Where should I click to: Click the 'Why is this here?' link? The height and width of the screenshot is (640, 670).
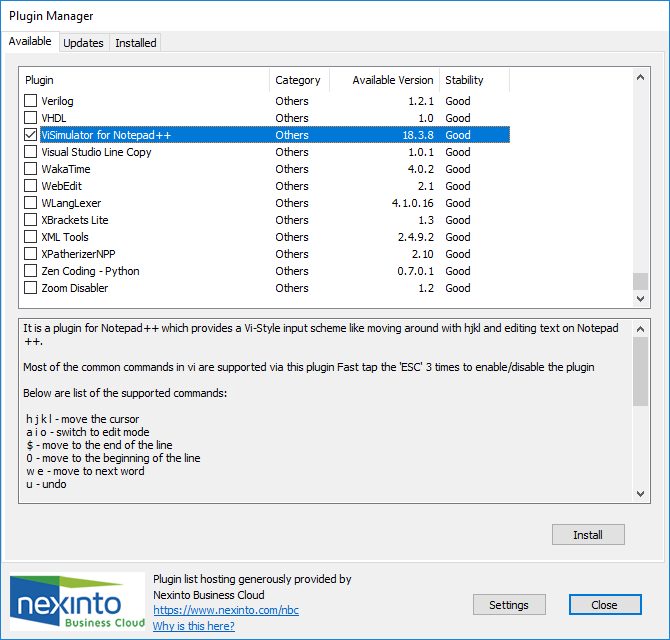tap(194, 626)
